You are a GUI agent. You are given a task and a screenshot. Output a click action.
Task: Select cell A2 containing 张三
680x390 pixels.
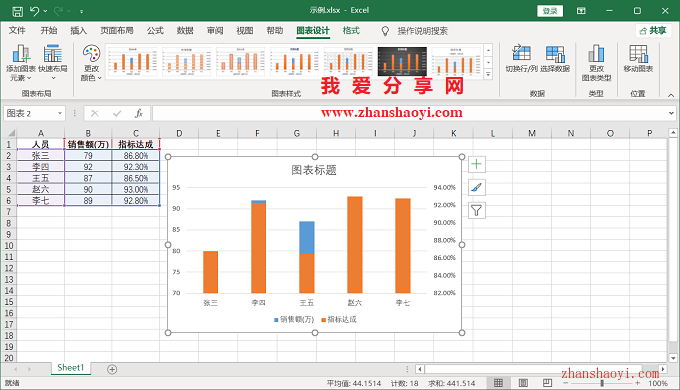pos(41,155)
